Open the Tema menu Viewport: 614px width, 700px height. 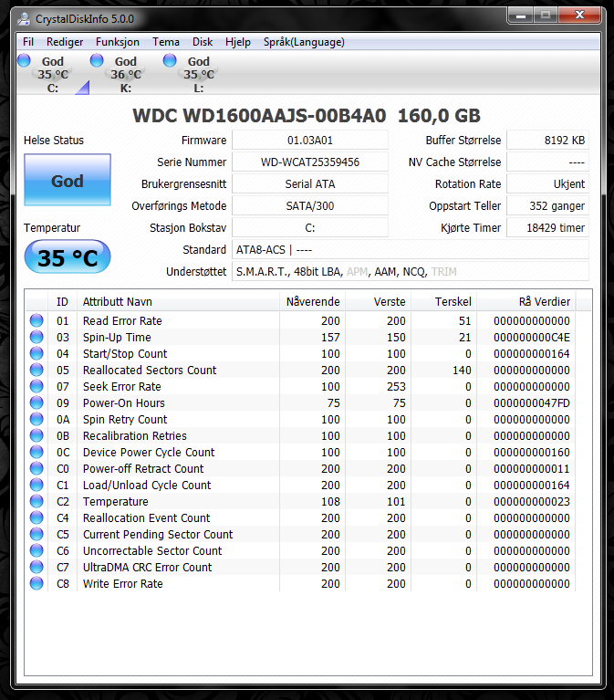[x=166, y=42]
